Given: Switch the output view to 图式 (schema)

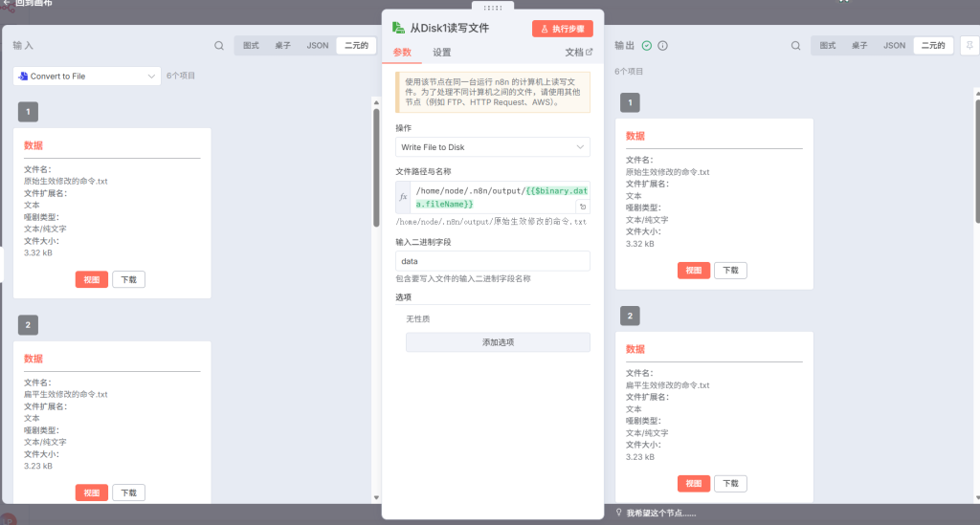Looking at the screenshot, I should [x=828, y=45].
